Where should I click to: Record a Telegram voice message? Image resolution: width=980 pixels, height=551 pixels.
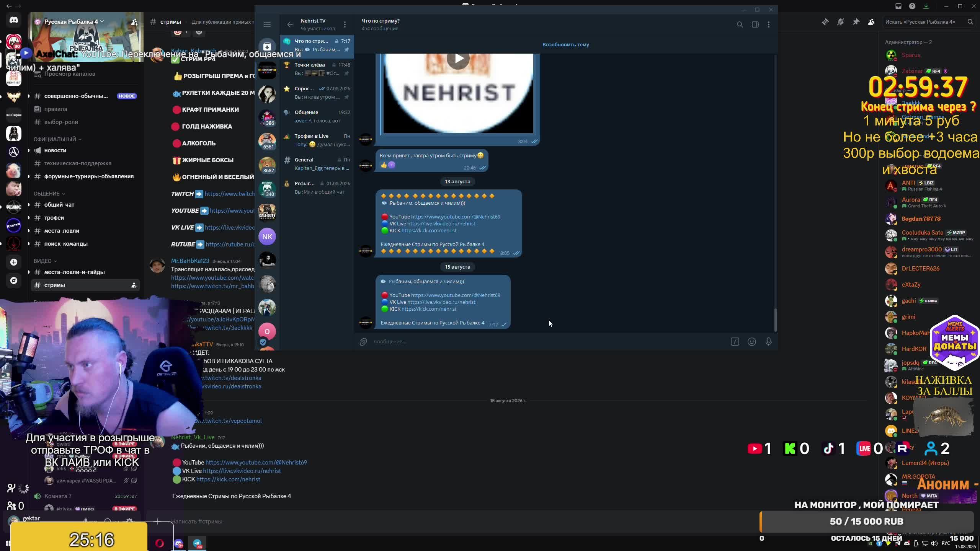769,342
